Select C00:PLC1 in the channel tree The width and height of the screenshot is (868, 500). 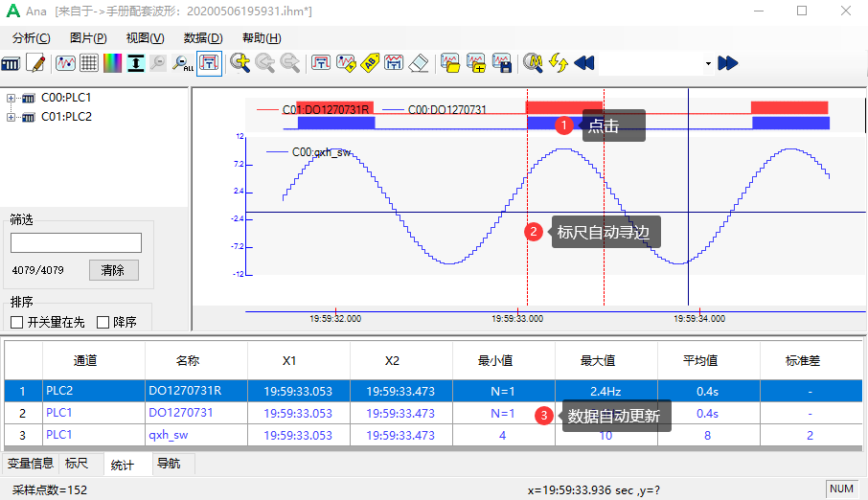tap(66, 98)
